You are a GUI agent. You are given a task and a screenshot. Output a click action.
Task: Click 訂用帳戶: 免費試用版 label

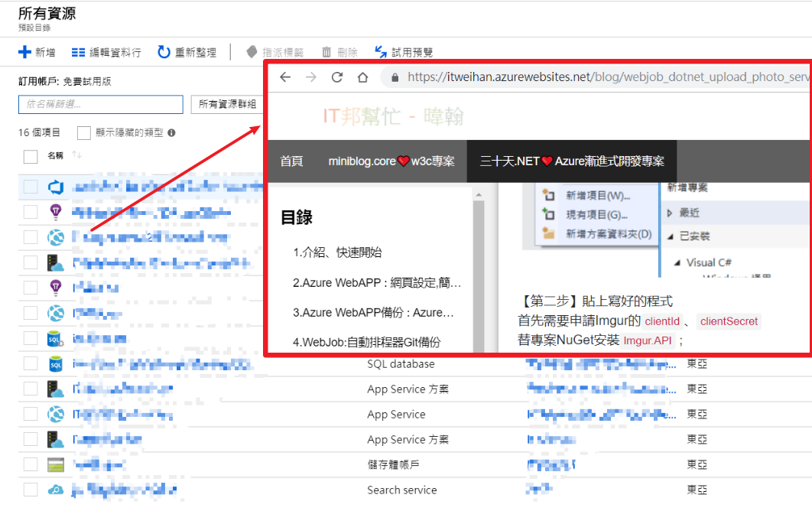[x=65, y=81]
